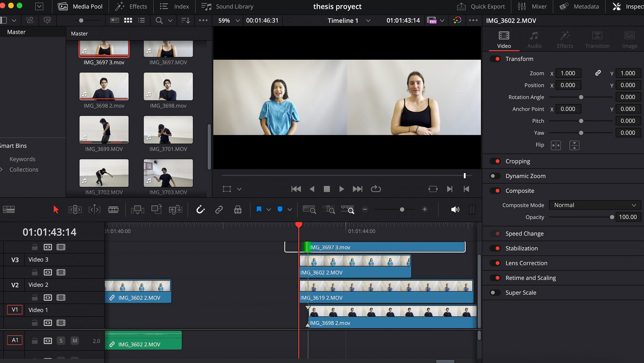Click the position lock icon in toolbar
The width and height of the screenshot is (644, 363).
point(238,210)
